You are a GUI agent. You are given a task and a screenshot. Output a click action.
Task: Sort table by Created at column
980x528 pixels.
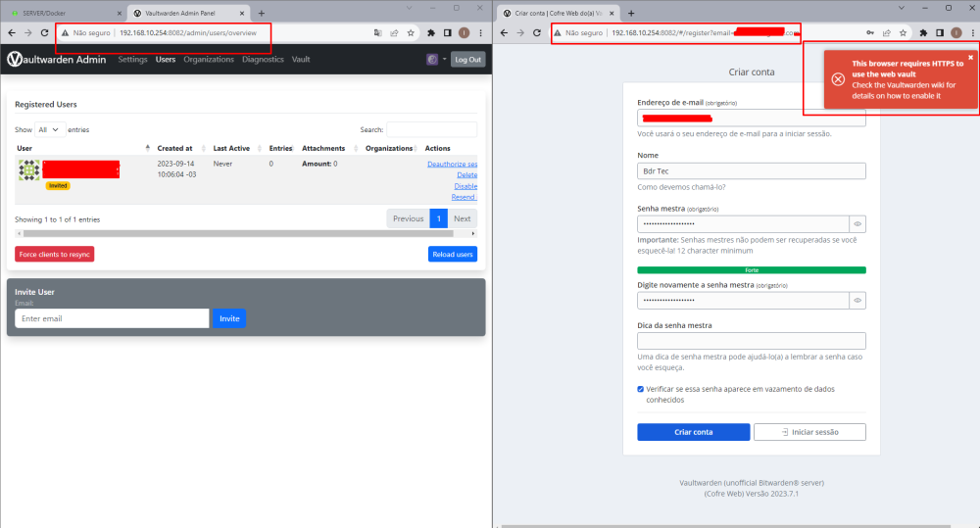(180, 148)
